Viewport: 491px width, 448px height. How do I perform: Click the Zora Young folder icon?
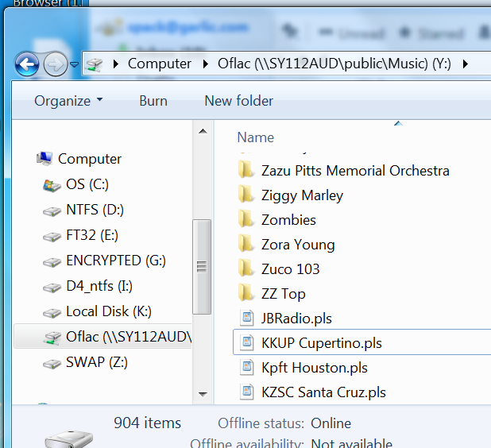click(246, 243)
